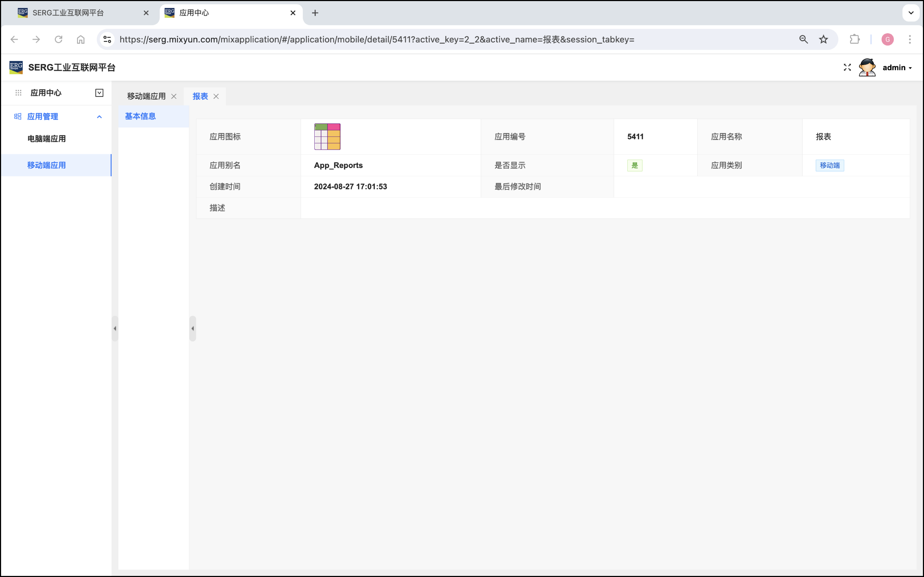Collapse the 应用管理 menu group

coord(99,117)
